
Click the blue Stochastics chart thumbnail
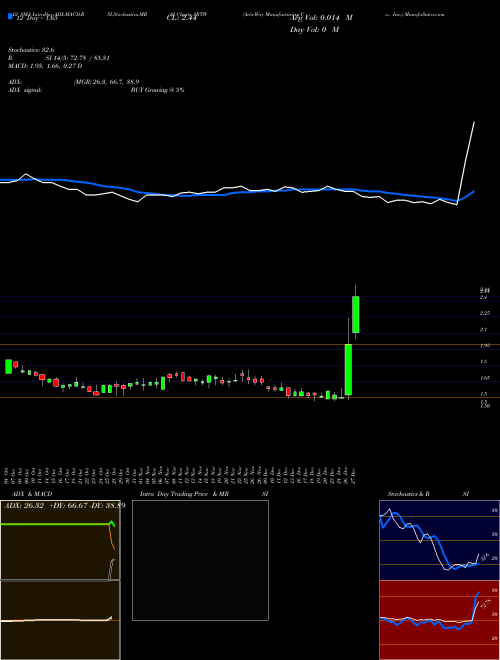(439, 540)
